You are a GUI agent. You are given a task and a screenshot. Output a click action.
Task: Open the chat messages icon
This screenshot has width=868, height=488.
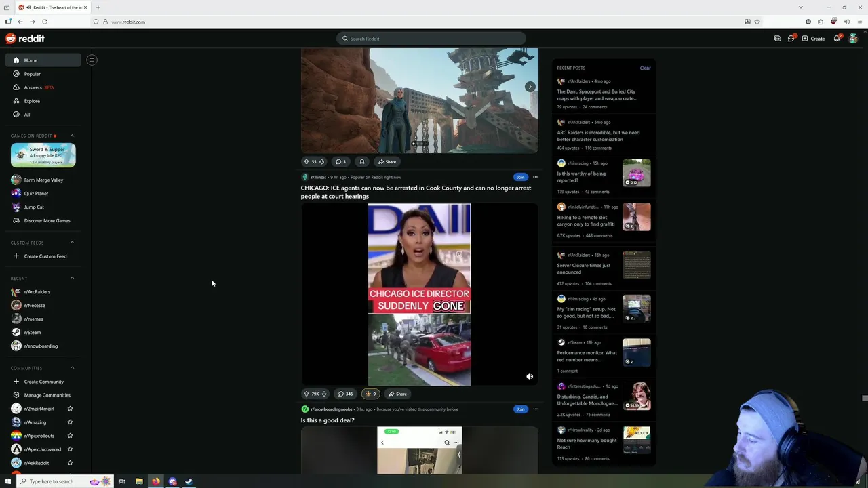(791, 39)
